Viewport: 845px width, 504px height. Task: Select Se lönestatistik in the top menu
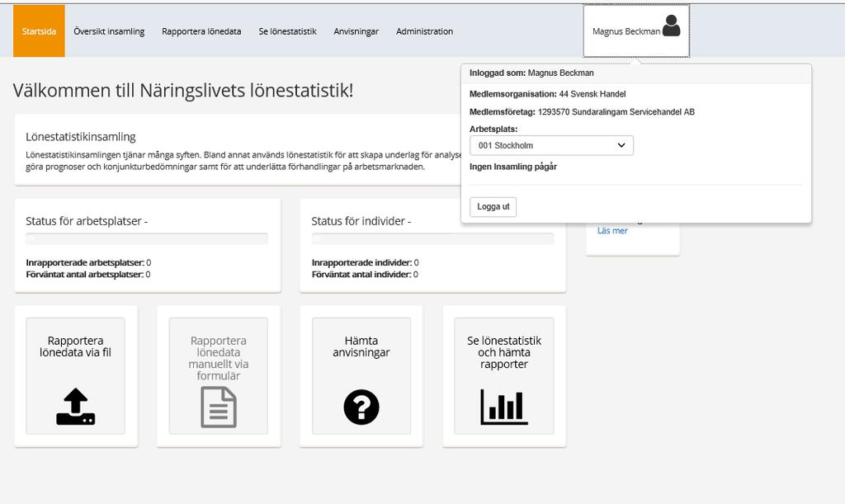pos(287,31)
